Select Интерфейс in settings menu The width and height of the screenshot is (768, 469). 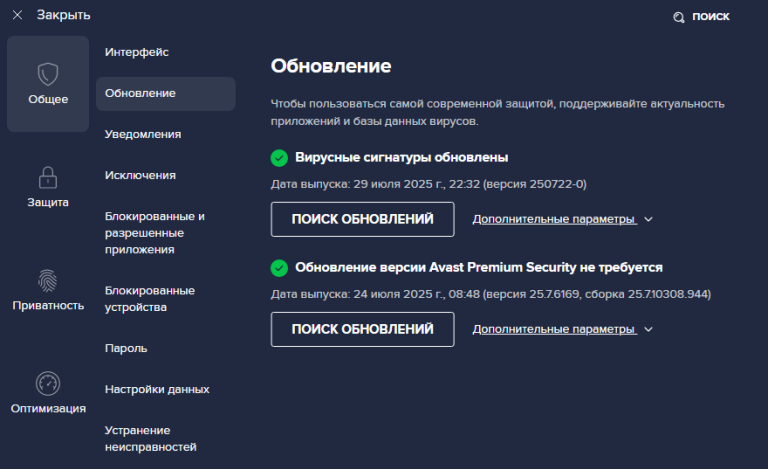point(137,51)
